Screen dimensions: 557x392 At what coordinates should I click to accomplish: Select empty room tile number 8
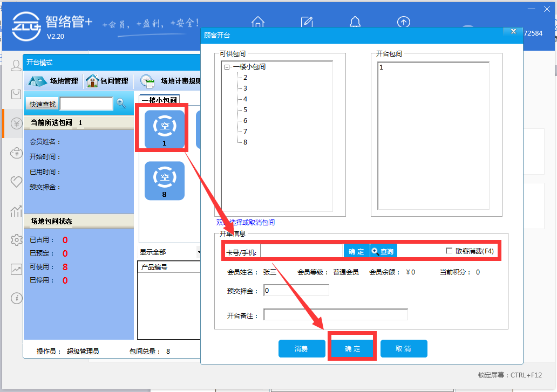pyautogui.click(x=165, y=181)
